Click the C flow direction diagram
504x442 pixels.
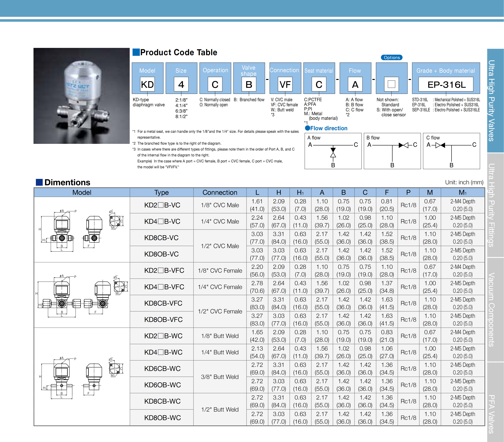[x=451, y=151]
